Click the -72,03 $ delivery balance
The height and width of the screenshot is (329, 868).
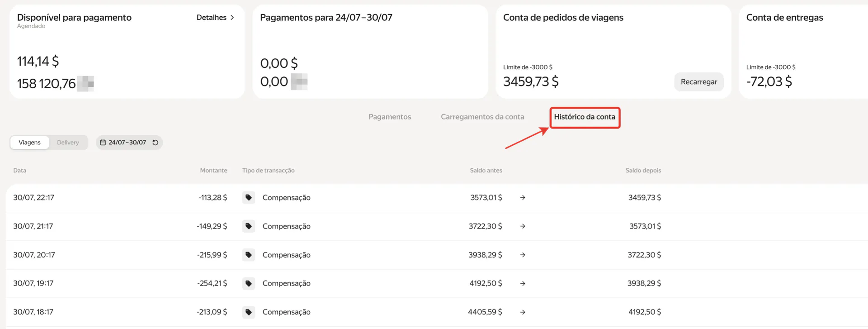click(769, 82)
